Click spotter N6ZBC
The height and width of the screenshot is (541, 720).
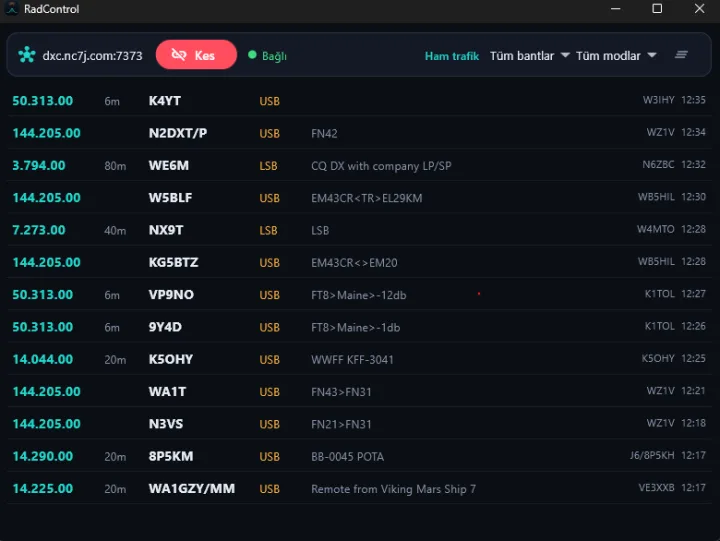[x=658, y=164]
